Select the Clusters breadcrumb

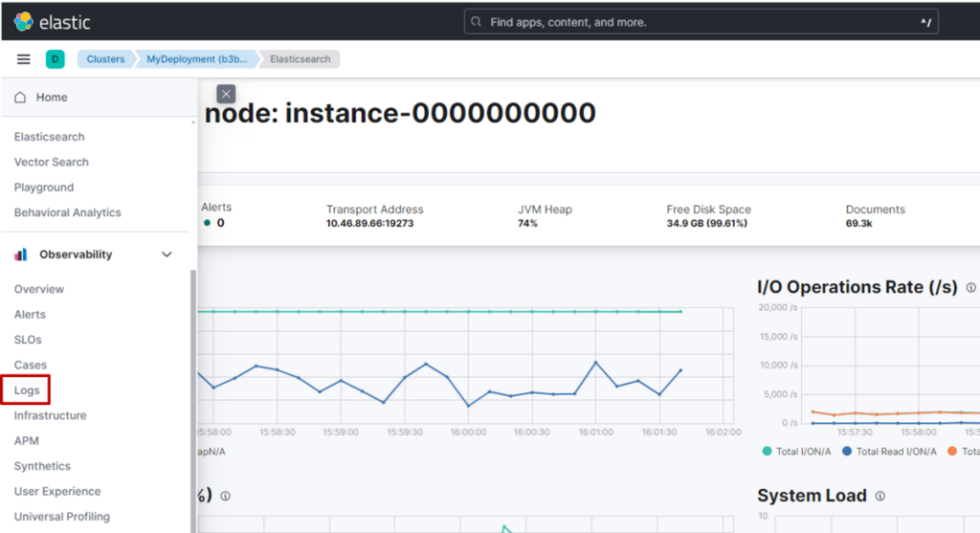[105, 59]
